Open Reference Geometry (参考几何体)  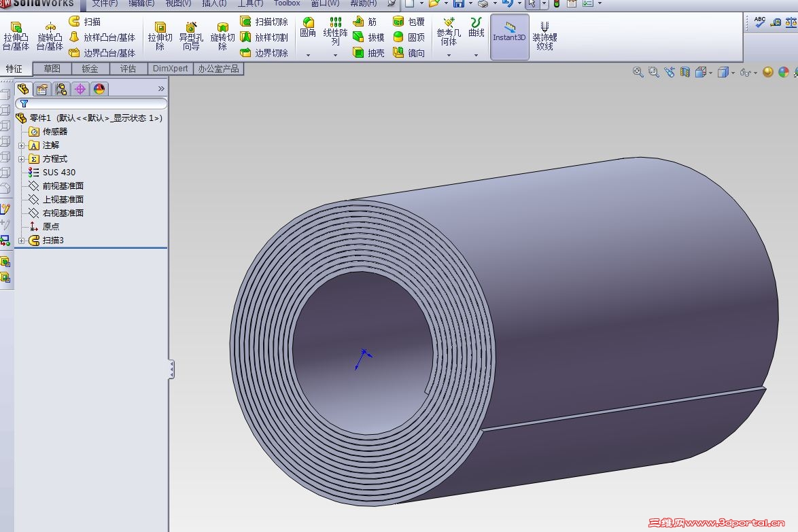[449, 31]
